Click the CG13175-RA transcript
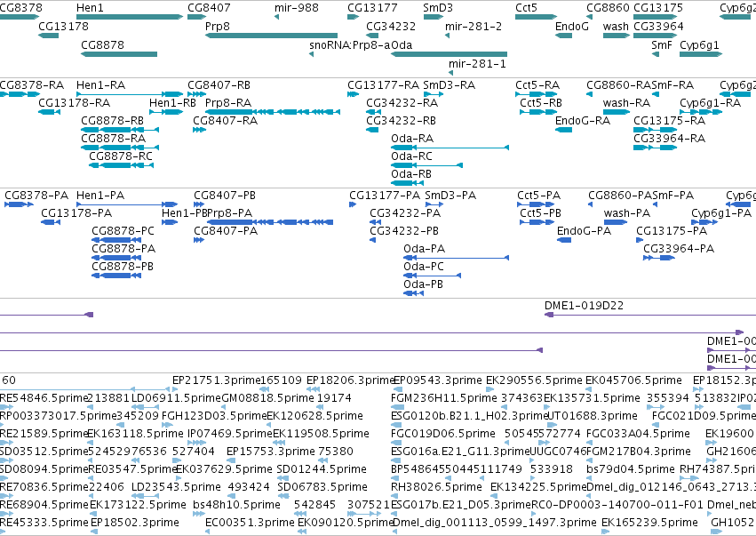The image size is (756, 536). (656, 130)
